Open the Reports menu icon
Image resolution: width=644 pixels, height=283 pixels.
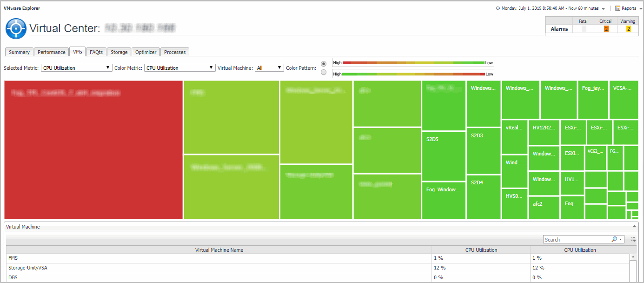click(618, 8)
